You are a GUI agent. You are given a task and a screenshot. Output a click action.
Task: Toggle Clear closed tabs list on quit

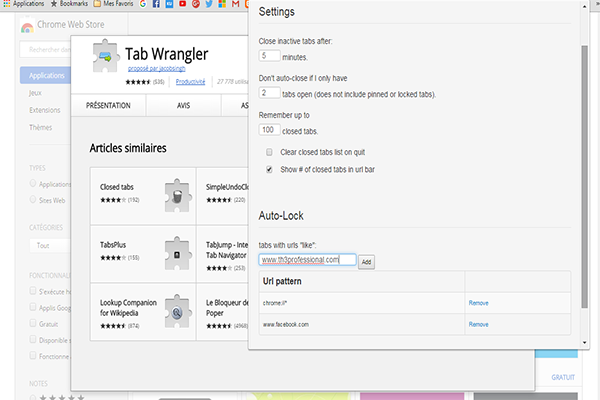coord(269,152)
